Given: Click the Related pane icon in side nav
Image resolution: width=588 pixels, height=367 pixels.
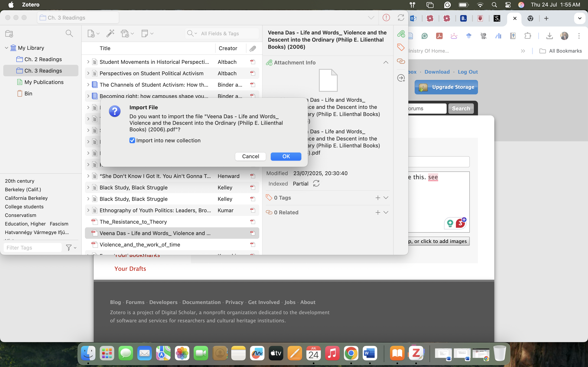Looking at the screenshot, I should tap(401, 61).
